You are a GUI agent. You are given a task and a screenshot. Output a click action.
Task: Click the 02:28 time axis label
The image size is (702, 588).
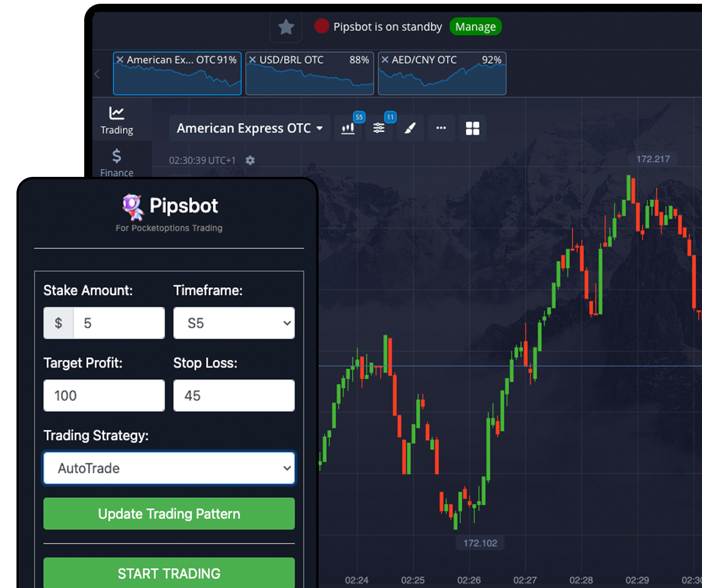point(581,580)
